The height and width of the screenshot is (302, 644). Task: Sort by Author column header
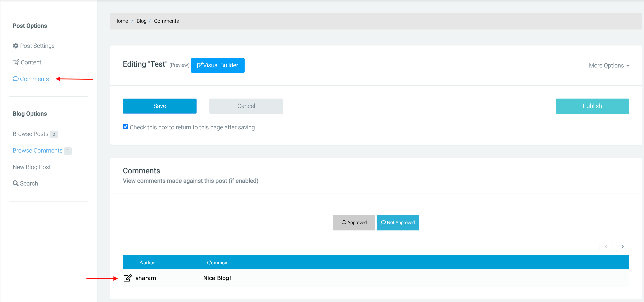(147, 262)
